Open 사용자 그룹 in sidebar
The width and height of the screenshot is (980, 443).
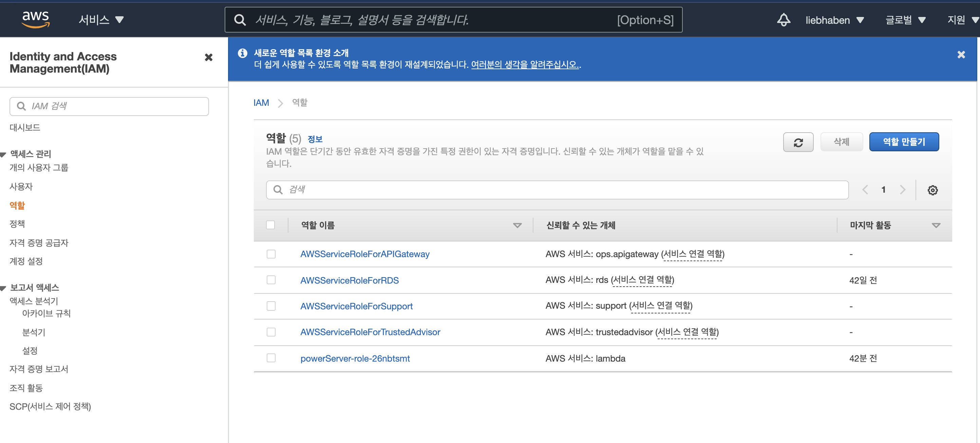click(x=39, y=168)
